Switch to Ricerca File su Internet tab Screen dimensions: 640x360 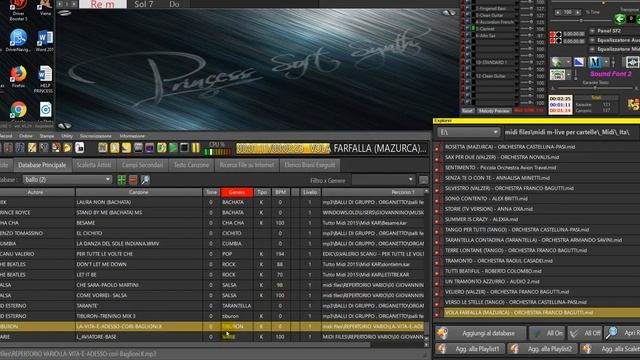tap(247, 165)
